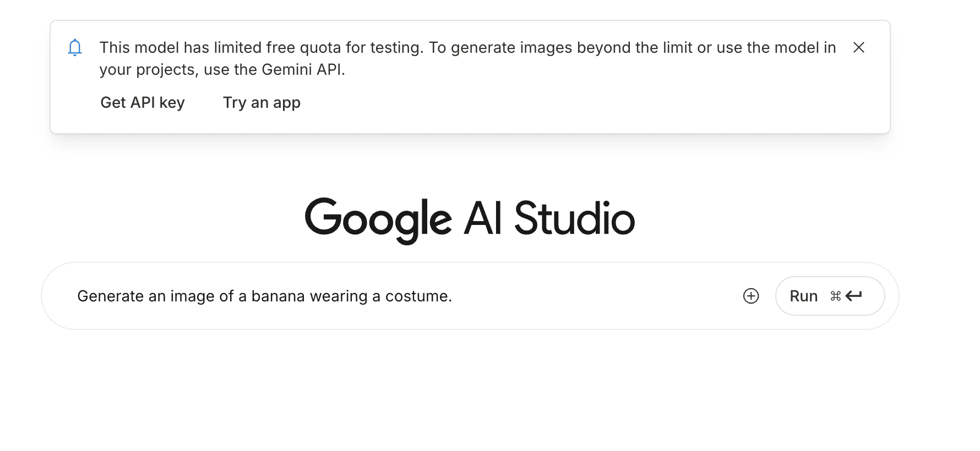Click empty space inside the prompt box
The width and height of the screenshot is (980, 451).
[x=595, y=296]
